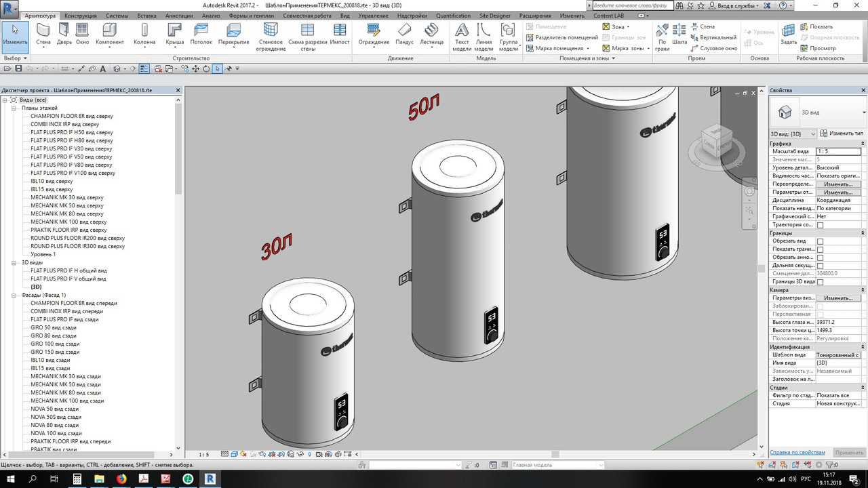This screenshot has height=488, width=868.
Task: Toggle Показать границы checkbox
Action: click(820, 249)
